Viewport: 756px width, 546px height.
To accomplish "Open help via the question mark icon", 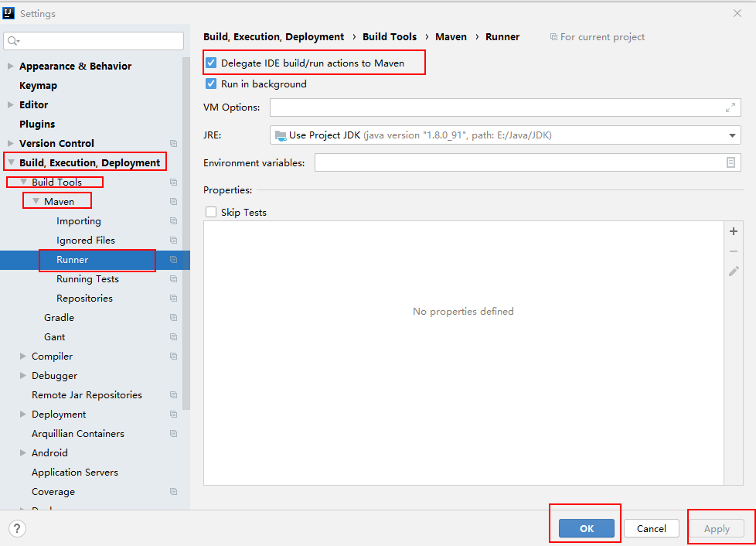I will coord(16,528).
